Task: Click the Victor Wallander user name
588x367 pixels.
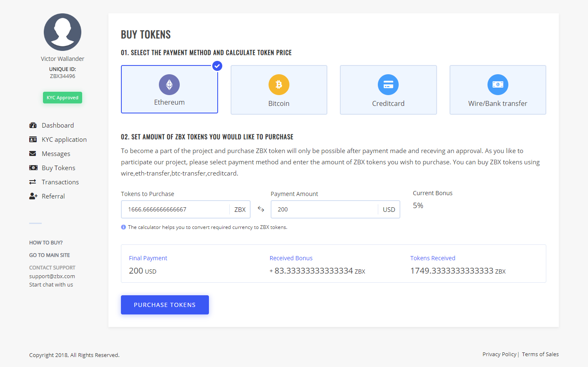Action: [63, 59]
